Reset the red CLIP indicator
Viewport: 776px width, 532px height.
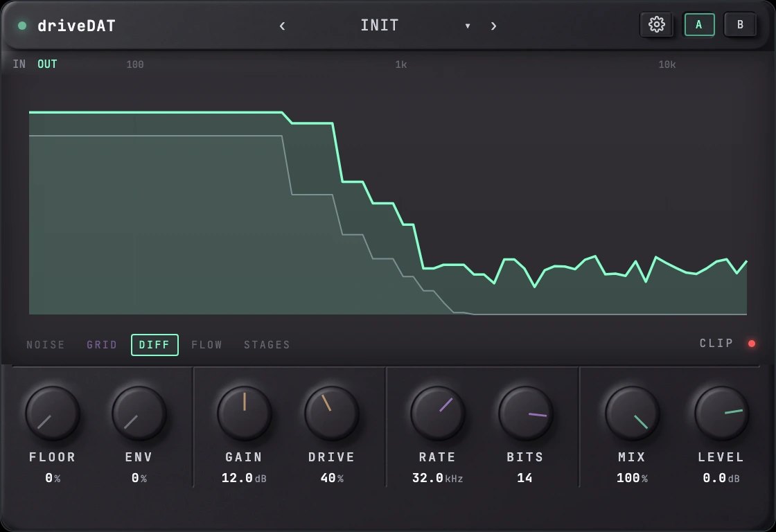[x=752, y=344]
